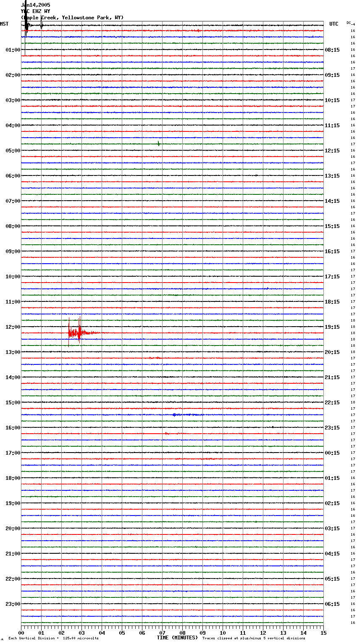Pick the '14:00' MST hour label

pyautogui.click(x=13, y=377)
